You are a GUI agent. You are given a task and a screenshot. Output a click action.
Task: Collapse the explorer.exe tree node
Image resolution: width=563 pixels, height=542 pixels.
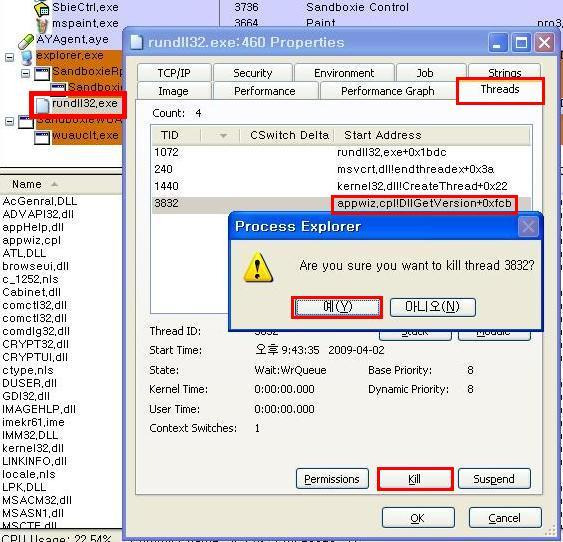9,57
